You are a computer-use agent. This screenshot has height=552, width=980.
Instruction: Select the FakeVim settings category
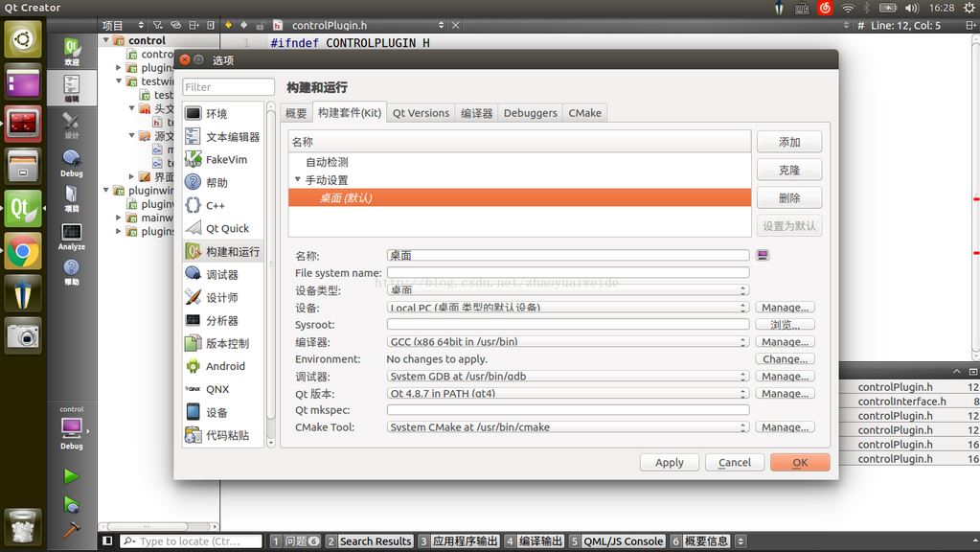pyautogui.click(x=223, y=159)
